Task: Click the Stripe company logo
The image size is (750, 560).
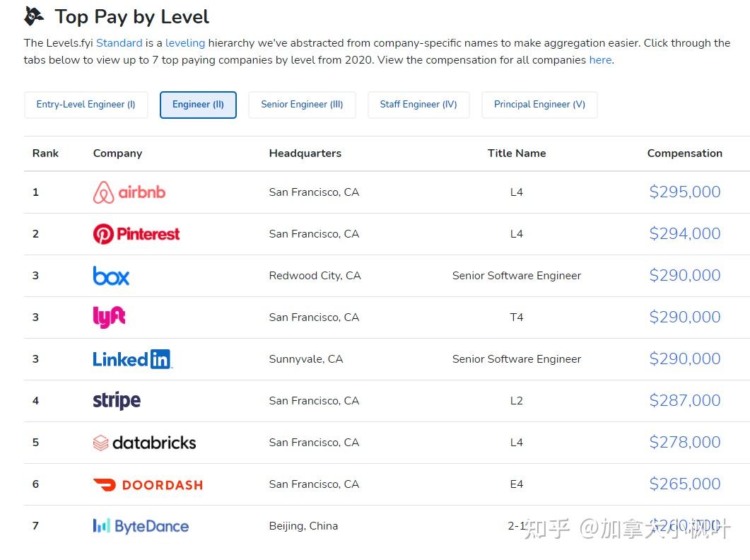Action: coord(117,401)
